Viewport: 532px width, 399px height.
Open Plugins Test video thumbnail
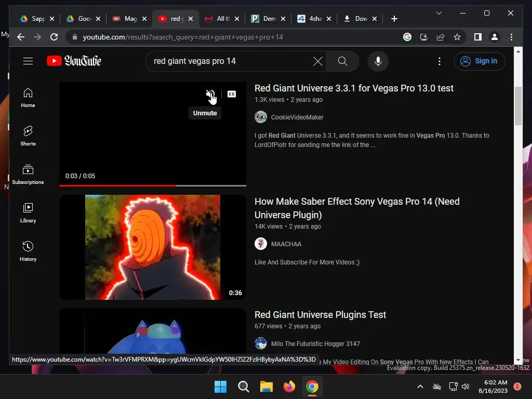[153, 331]
